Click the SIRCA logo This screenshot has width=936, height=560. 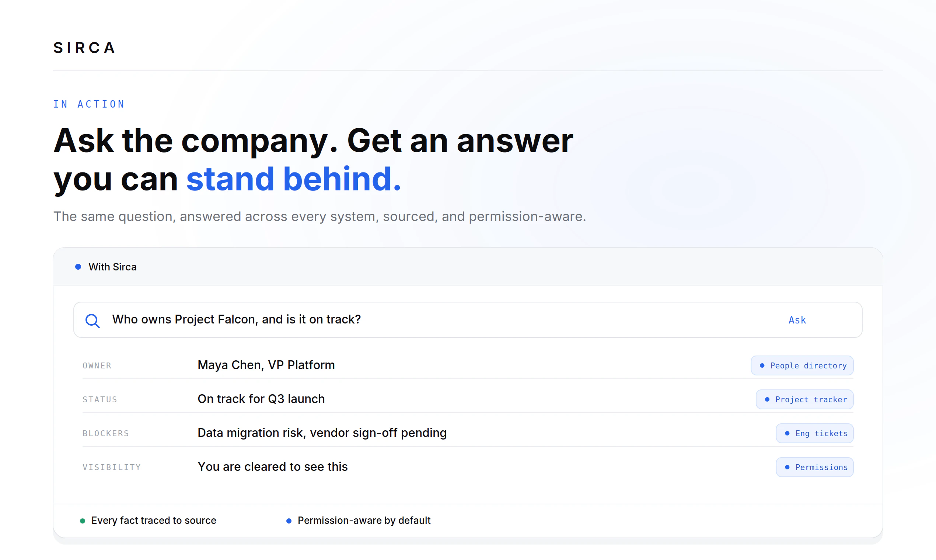84,48
